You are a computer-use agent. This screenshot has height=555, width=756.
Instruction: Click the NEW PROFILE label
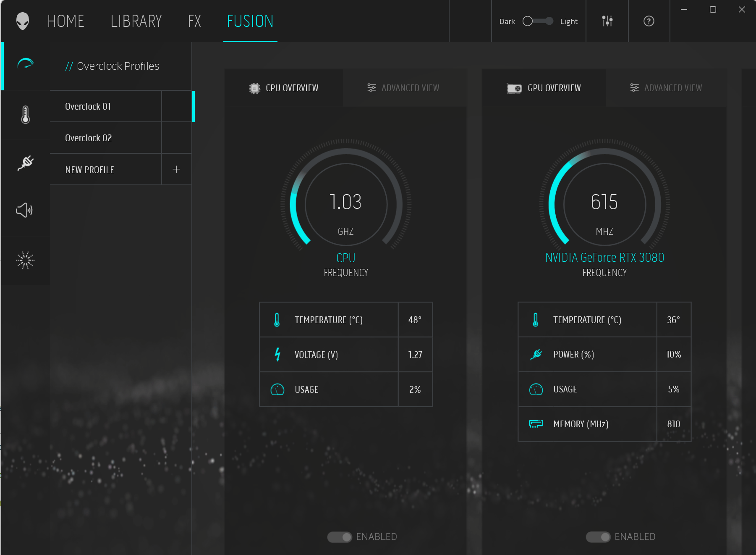(90, 170)
